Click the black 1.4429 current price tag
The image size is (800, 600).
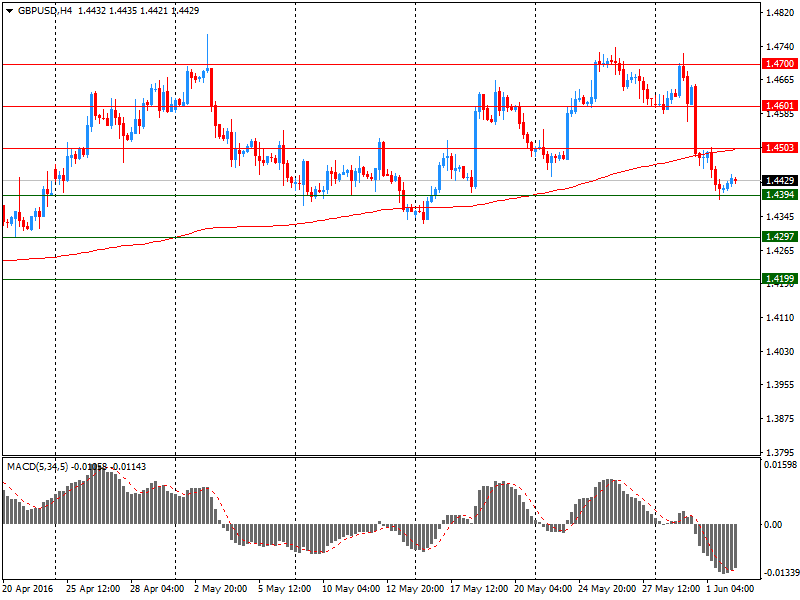(780, 181)
